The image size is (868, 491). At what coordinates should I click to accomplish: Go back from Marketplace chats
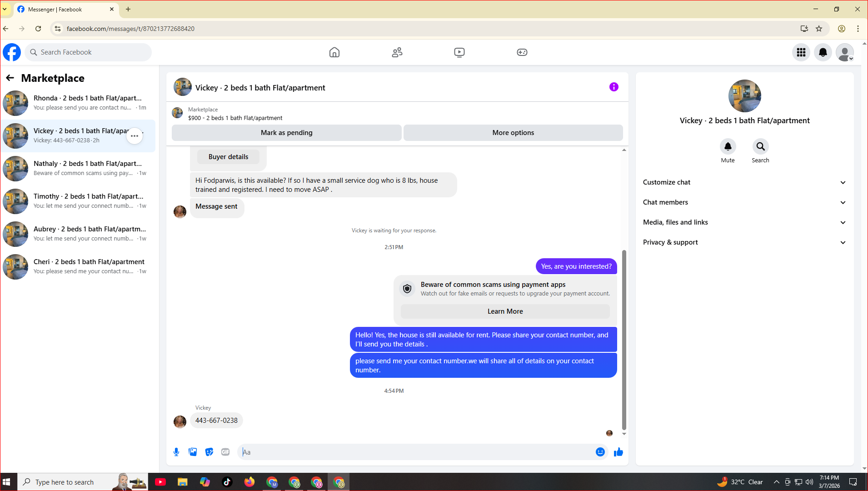coord(10,78)
